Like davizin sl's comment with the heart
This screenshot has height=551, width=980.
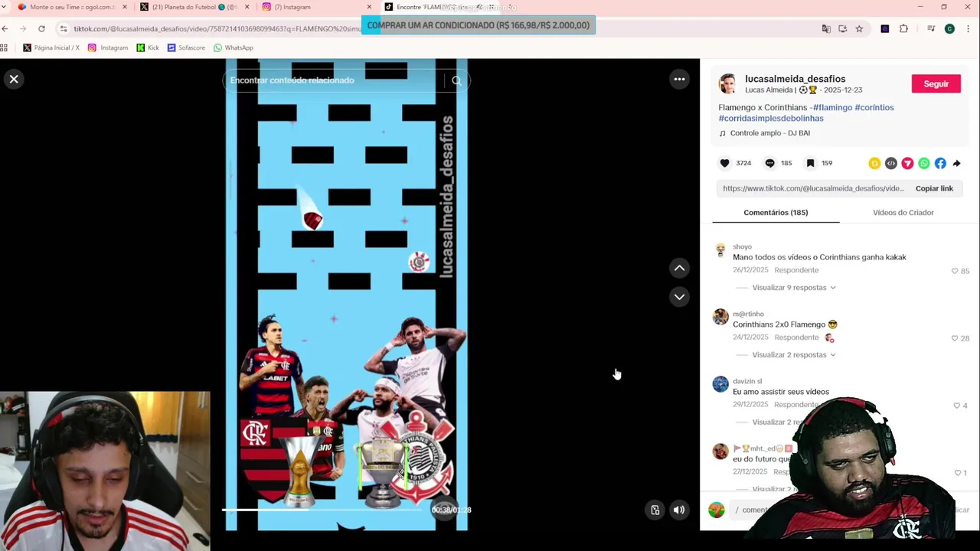click(956, 406)
